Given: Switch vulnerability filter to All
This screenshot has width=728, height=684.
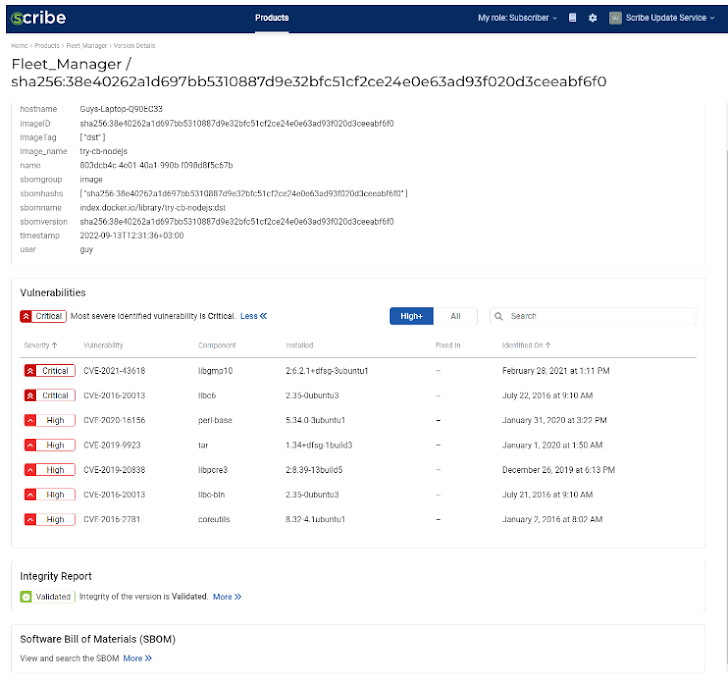Looking at the screenshot, I should (455, 316).
